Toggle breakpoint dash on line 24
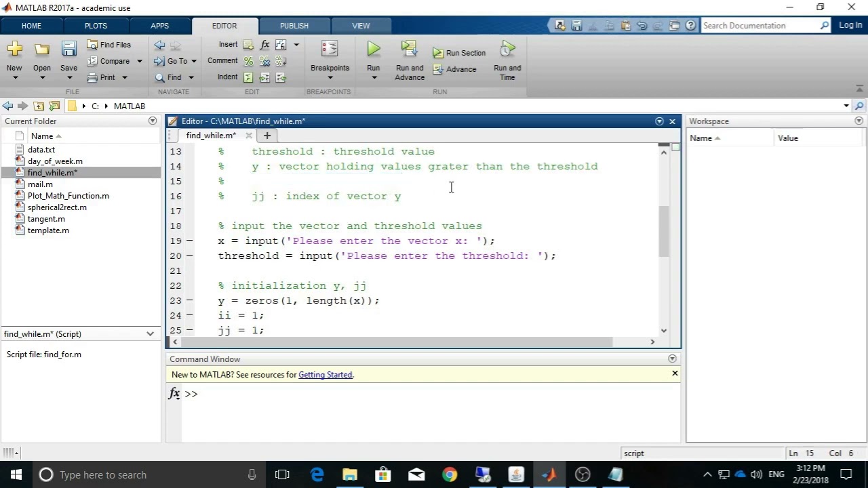Viewport: 868px width, 488px height. click(189, 315)
